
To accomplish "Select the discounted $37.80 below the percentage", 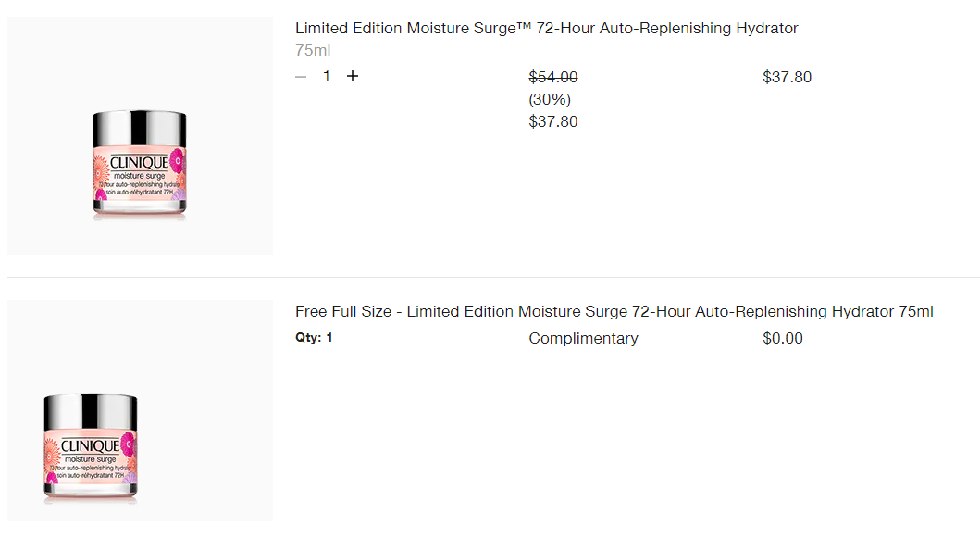I will [x=553, y=121].
